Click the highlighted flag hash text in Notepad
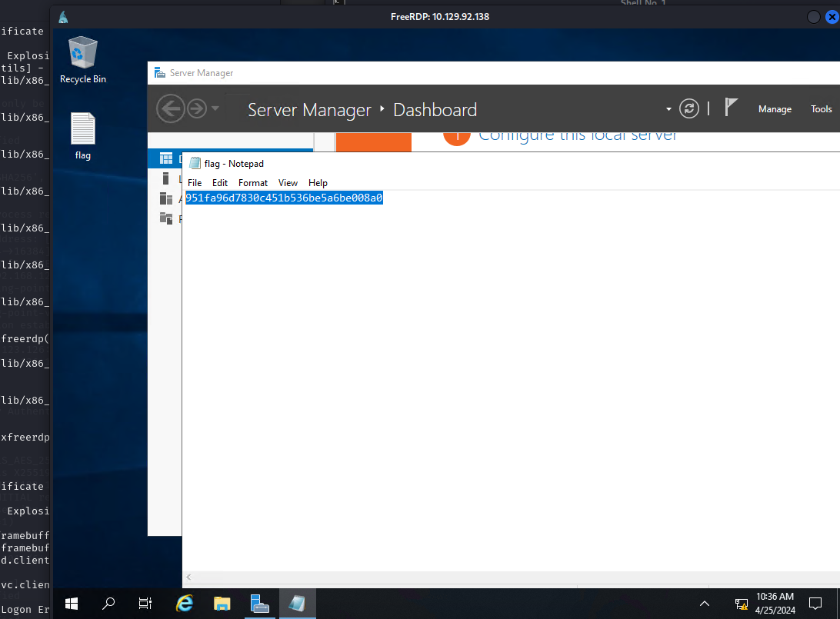This screenshot has height=619, width=840. [x=284, y=198]
